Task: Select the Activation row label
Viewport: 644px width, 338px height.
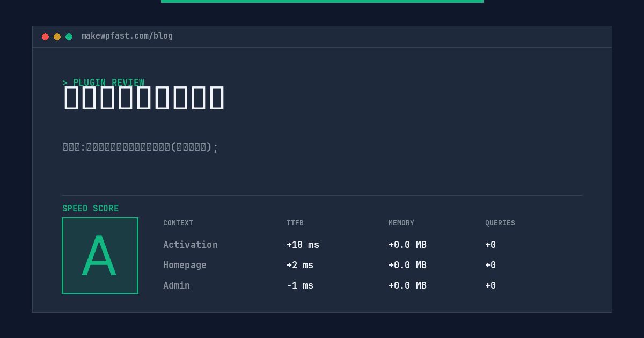Action: pyautogui.click(x=191, y=245)
